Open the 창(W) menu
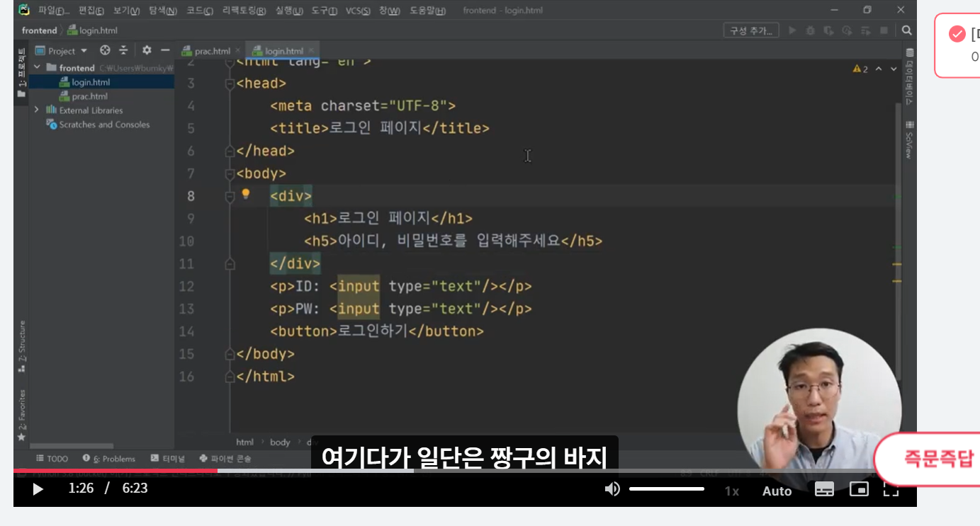Image resolution: width=980 pixels, height=526 pixels. 389,11
